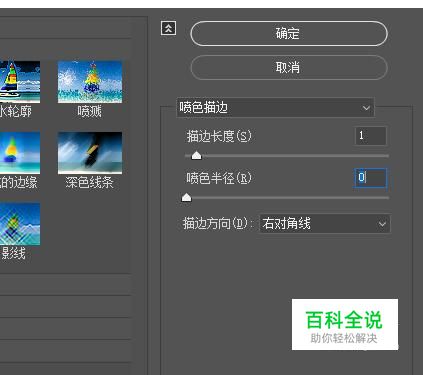Click the 深色线条 label text
The width and height of the screenshot is (423, 375).
coord(89,182)
